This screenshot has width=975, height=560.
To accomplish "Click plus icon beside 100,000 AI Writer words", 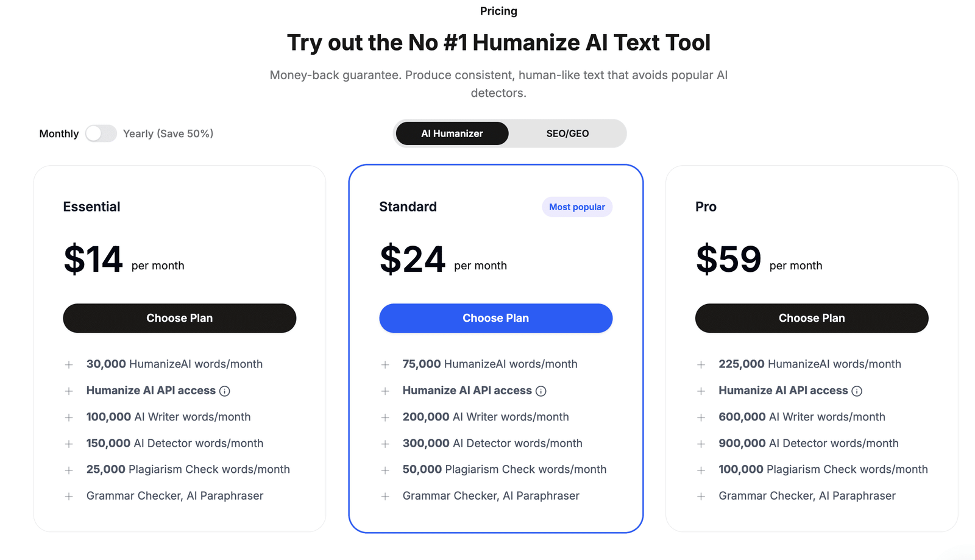I will click(x=69, y=417).
